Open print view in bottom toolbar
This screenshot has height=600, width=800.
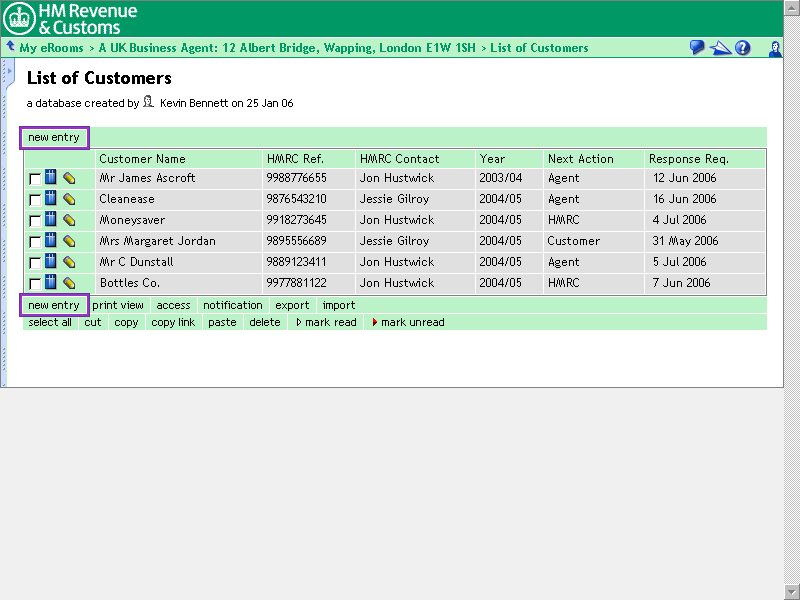pos(118,306)
